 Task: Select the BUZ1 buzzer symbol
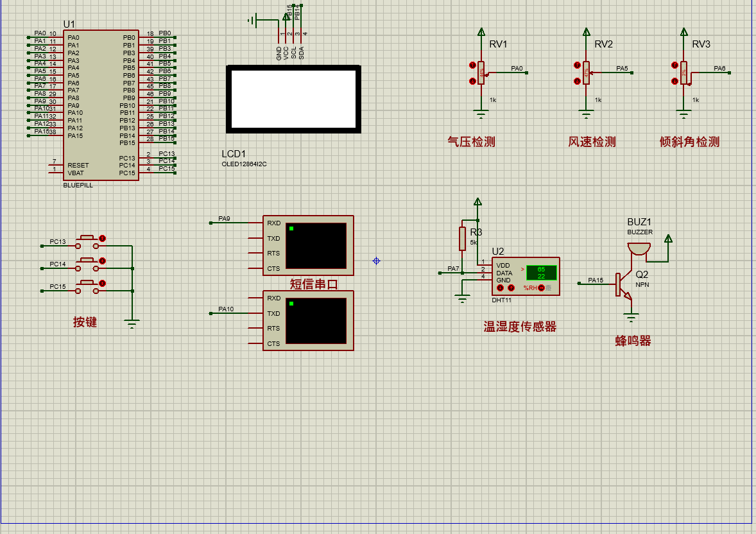click(x=639, y=249)
